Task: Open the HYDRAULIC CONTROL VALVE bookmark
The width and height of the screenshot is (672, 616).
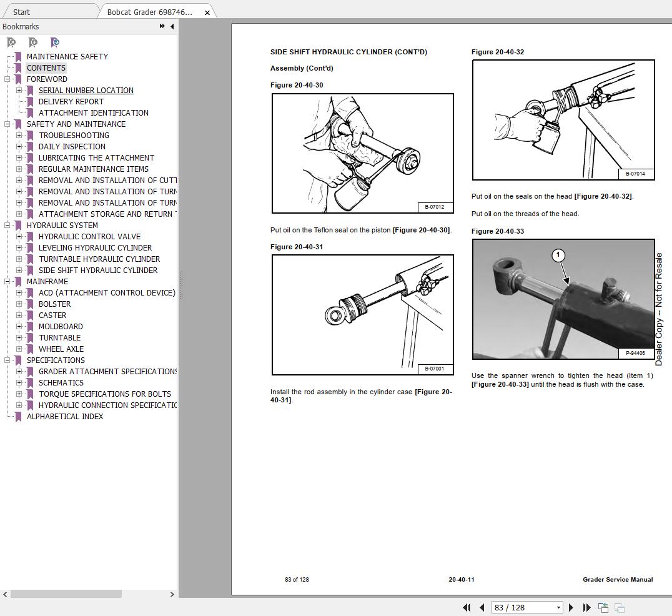Action: 90,236
